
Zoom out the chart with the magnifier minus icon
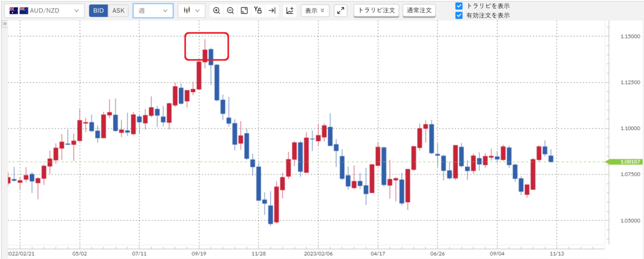pyautogui.click(x=230, y=10)
